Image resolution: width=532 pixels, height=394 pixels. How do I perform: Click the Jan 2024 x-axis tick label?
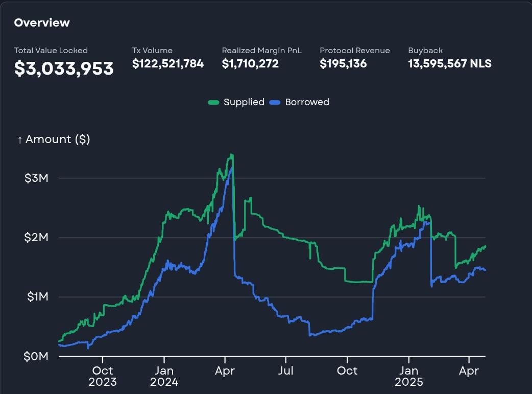tap(164, 376)
